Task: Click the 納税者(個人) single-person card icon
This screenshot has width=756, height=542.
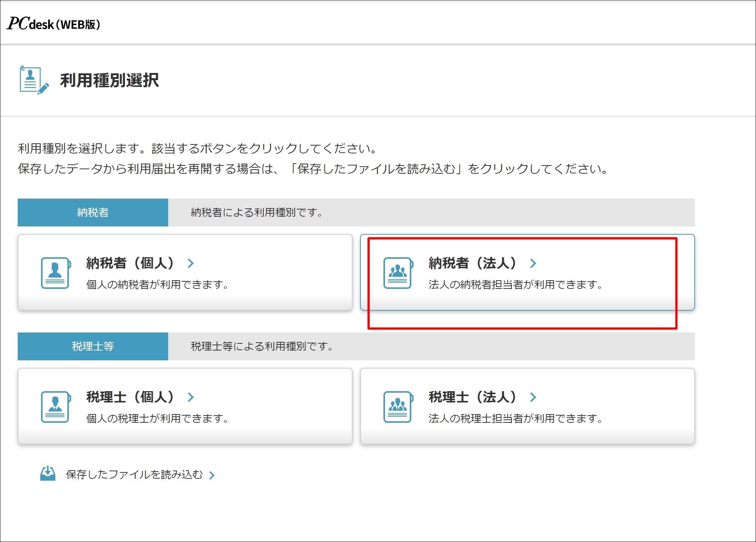Action: (56, 273)
